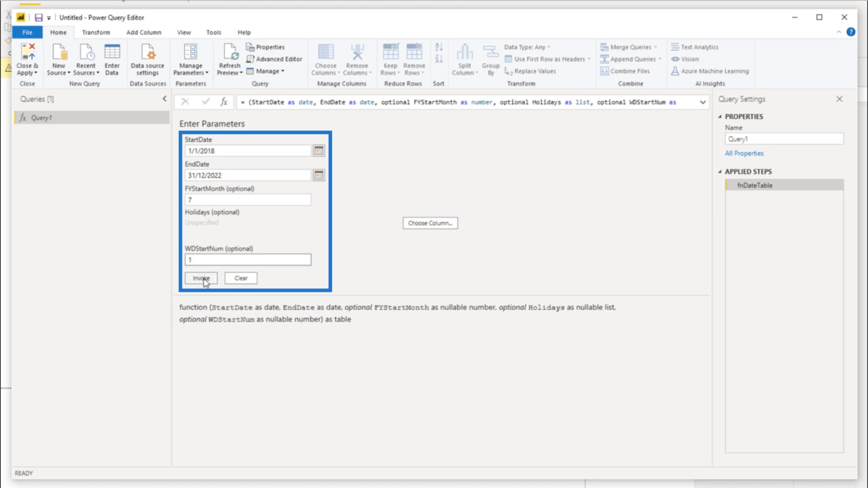Switch to the Home tab
The width and height of the screenshot is (868, 488).
click(58, 32)
